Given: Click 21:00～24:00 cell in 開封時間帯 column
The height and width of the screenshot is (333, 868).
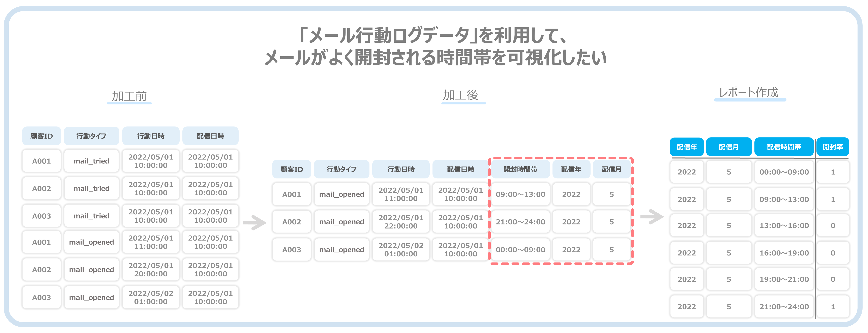Looking at the screenshot, I should 520,222.
